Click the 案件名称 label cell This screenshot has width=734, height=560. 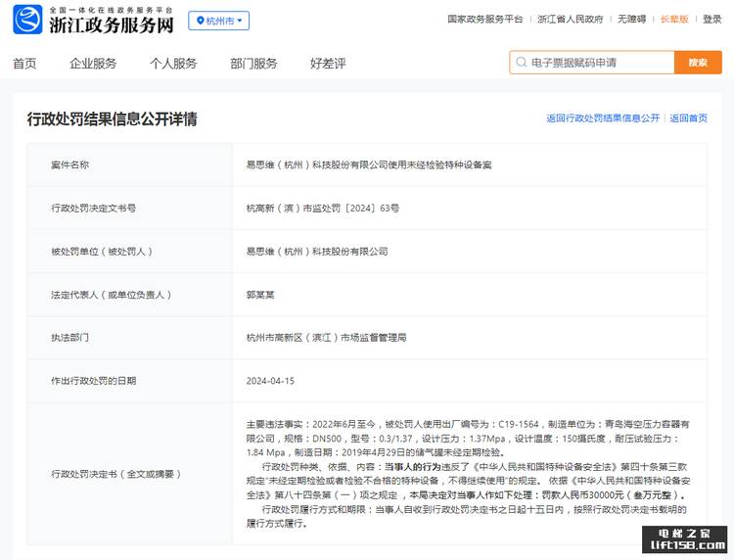(130, 164)
